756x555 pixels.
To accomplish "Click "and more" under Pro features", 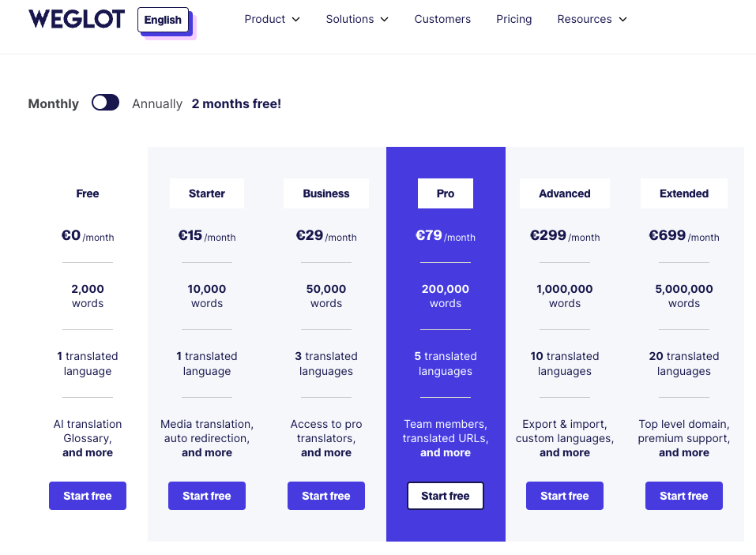I will click(446, 452).
